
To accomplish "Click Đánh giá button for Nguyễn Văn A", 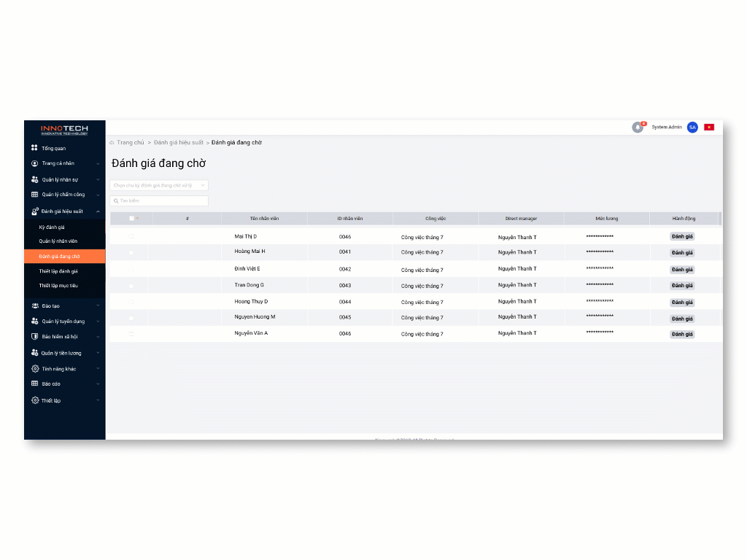I will [x=682, y=335].
